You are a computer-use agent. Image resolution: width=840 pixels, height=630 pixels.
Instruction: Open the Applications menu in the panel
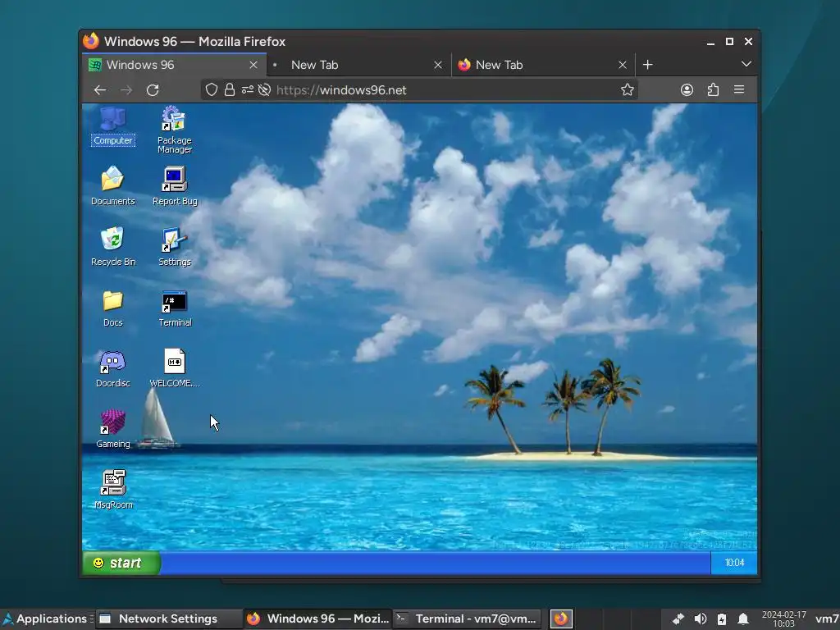pos(46,619)
